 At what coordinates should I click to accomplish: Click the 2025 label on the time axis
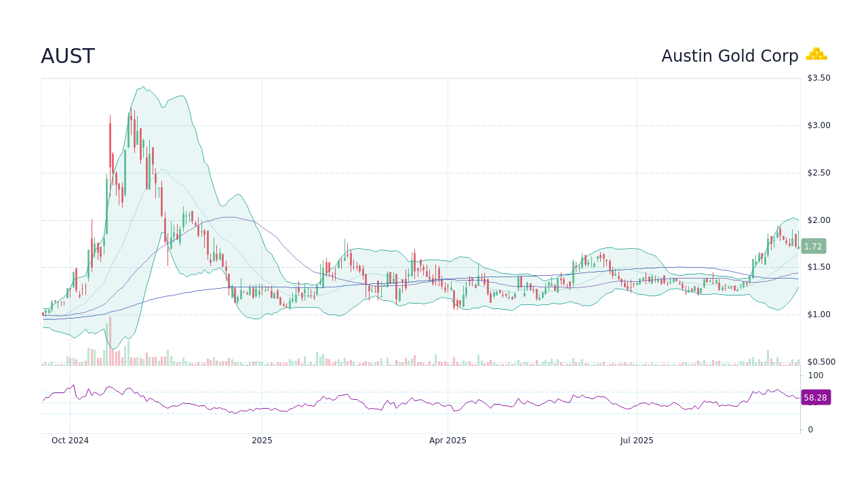pos(262,440)
